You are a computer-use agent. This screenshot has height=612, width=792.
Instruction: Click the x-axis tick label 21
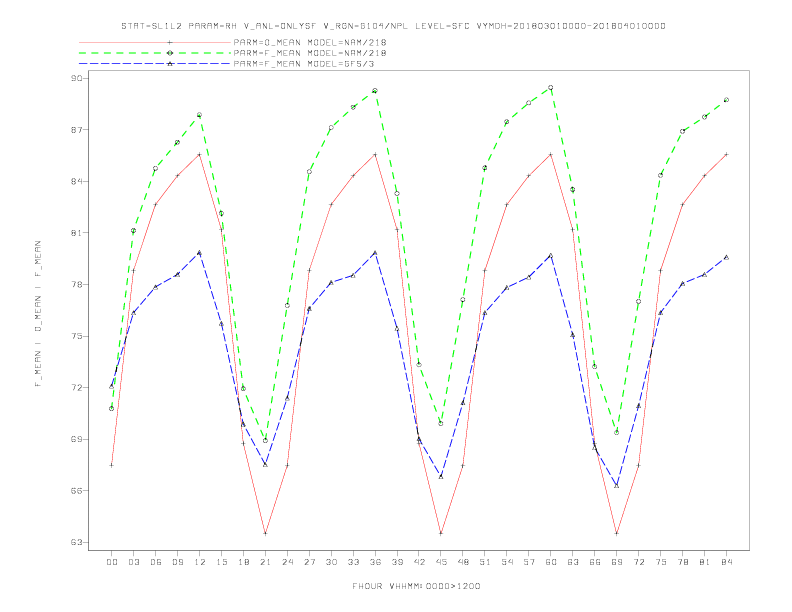tap(265, 562)
